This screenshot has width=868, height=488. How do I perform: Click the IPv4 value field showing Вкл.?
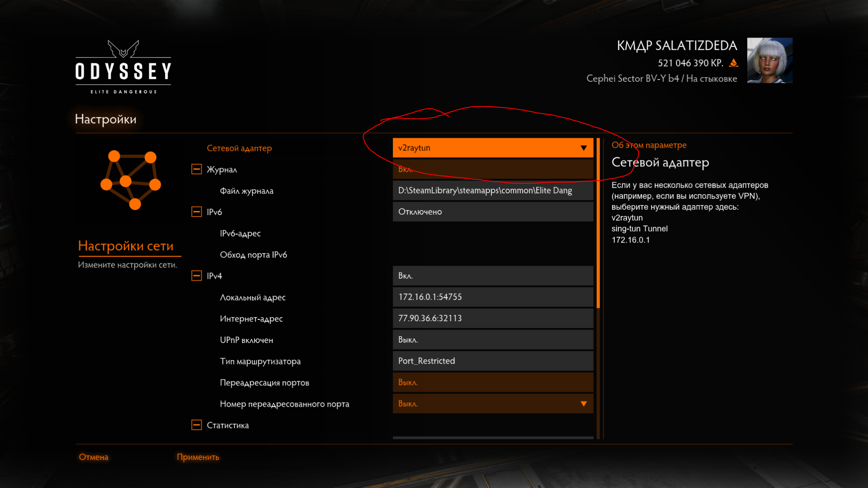tap(493, 276)
